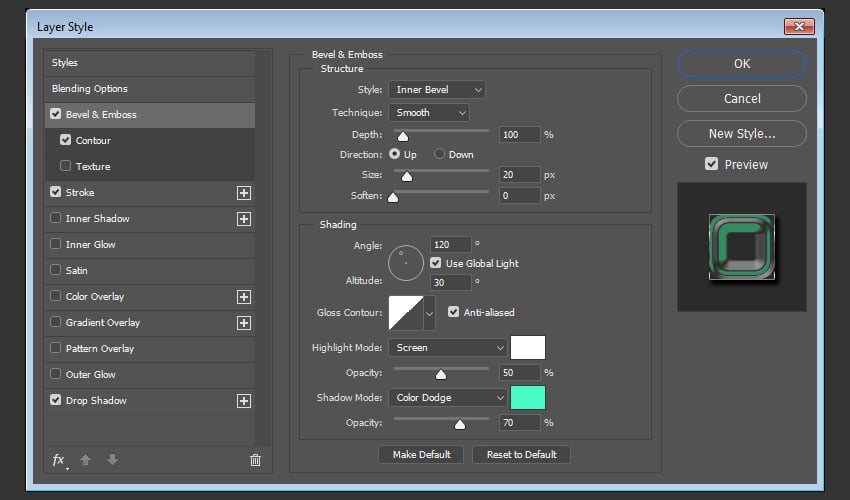Click the Reset to Default button
850x500 pixels.
click(x=521, y=454)
